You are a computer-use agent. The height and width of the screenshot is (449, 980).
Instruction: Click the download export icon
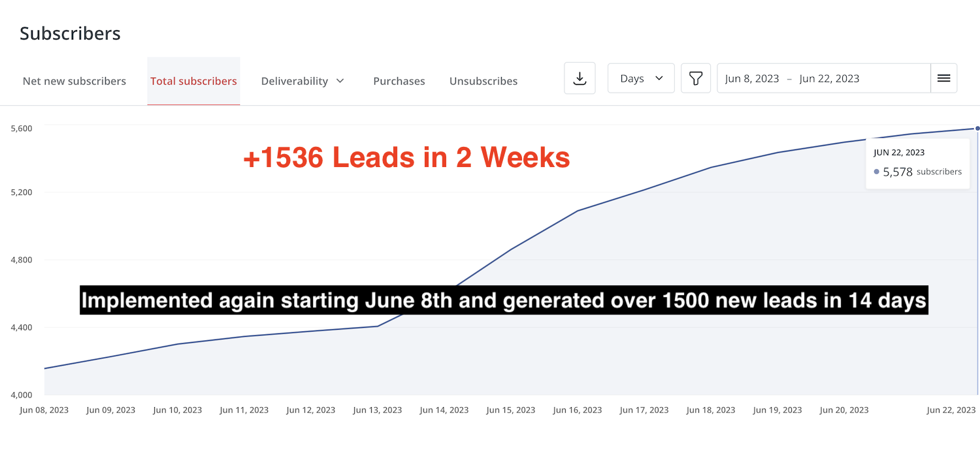pos(580,78)
